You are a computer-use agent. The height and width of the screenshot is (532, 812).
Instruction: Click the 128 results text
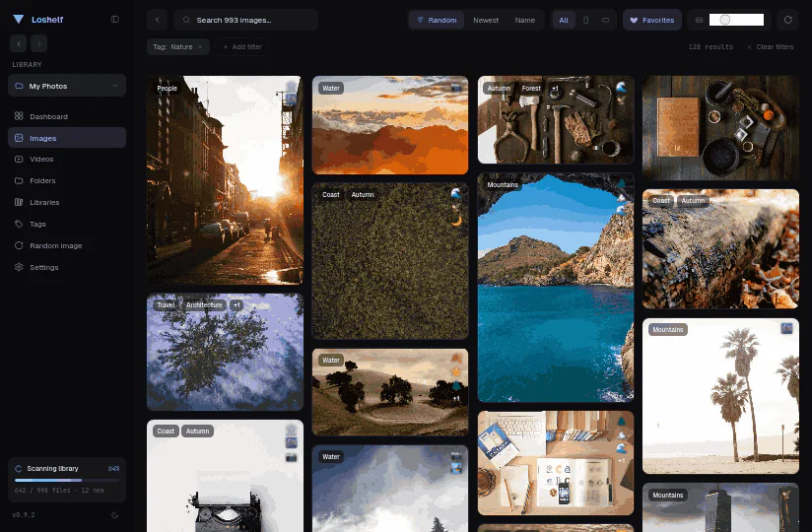tap(710, 47)
